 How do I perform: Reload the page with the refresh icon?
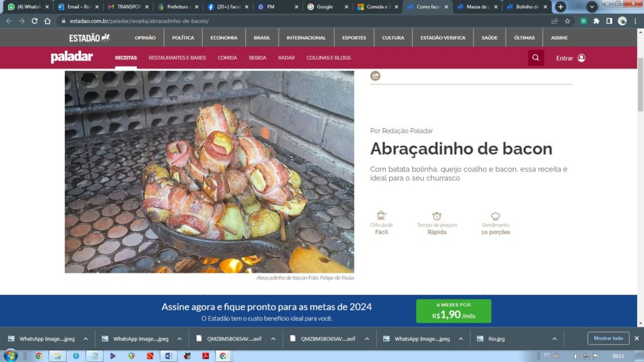(34, 21)
